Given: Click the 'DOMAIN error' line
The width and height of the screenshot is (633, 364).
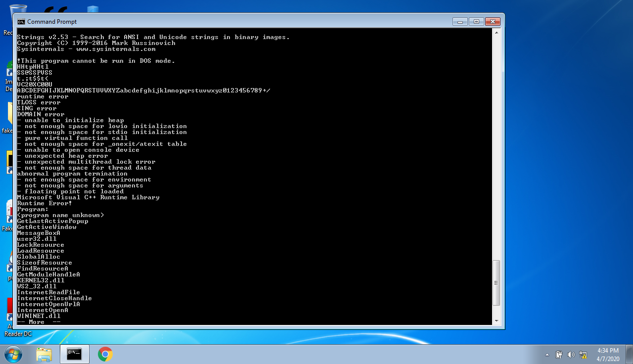Looking at the screenshot, I should coord(41,114).
